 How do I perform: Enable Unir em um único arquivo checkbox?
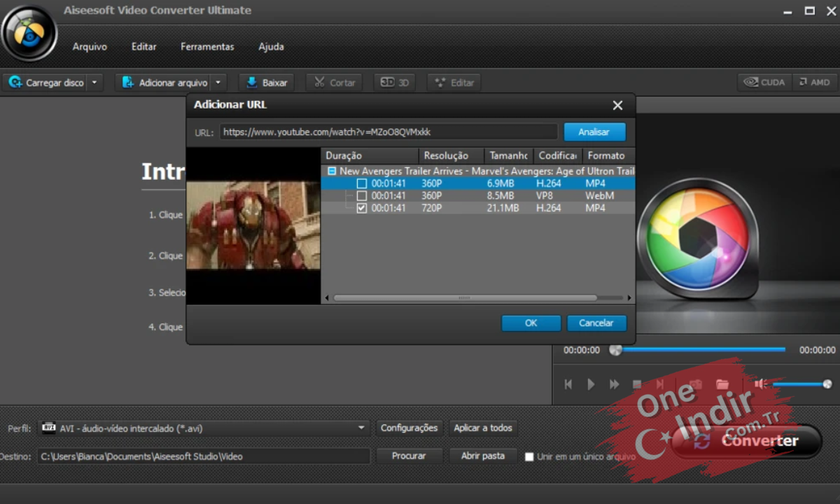point(529,456)
